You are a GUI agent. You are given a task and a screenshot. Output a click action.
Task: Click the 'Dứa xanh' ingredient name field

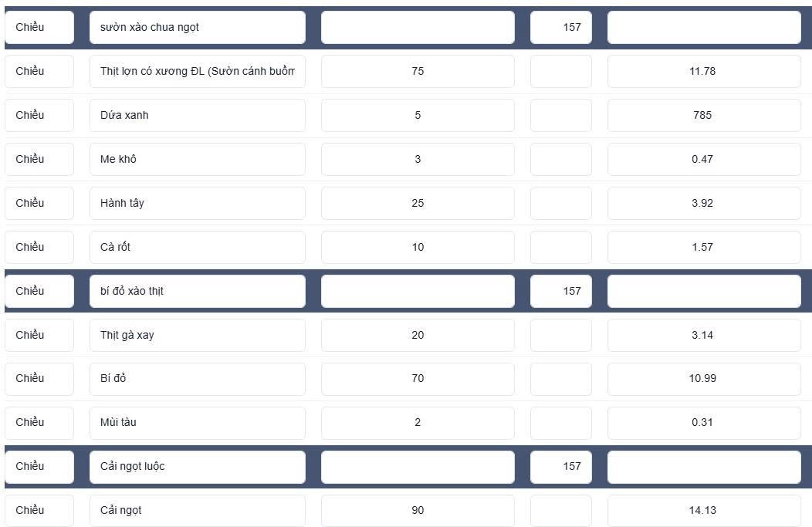pos(198,116)
